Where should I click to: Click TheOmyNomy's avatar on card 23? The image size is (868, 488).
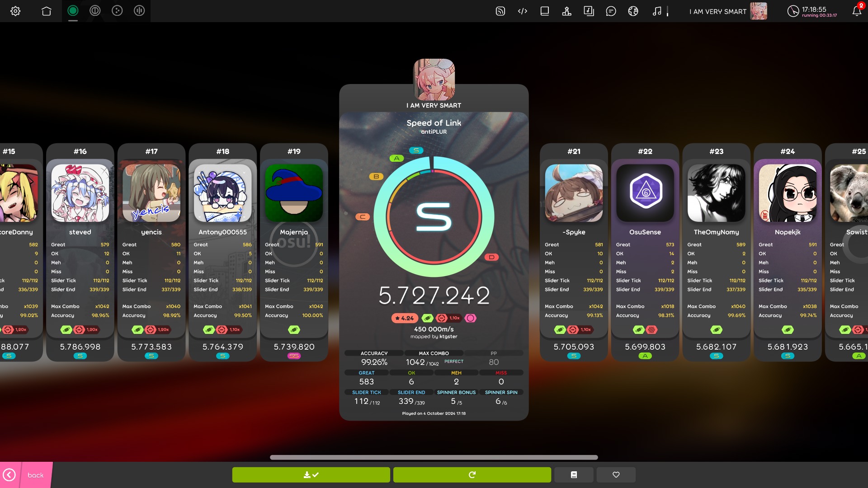coord(717,193)
